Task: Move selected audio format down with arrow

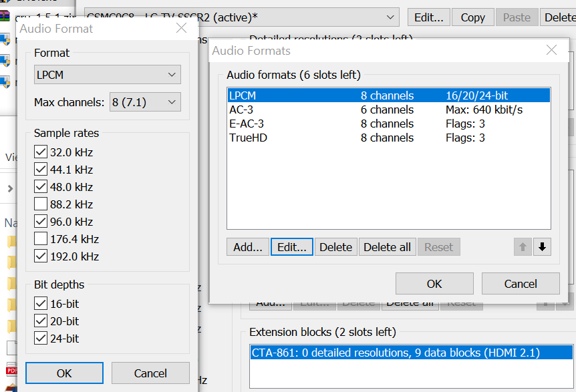Action: point(542,247)
